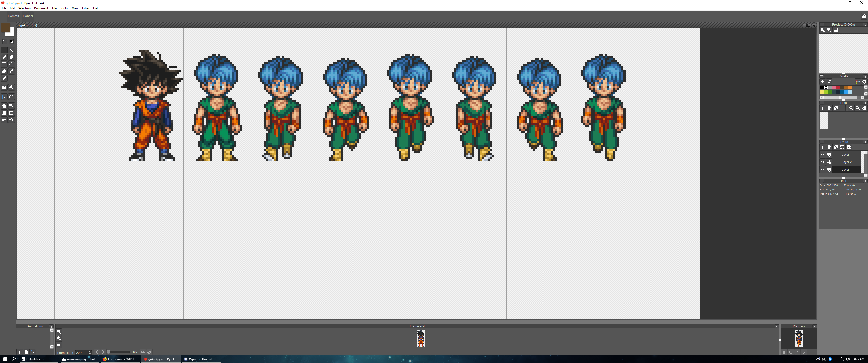Pick the pink color swatch in Palette
Image resolution: width=868 pixels, height=363 pixels.
834,88
